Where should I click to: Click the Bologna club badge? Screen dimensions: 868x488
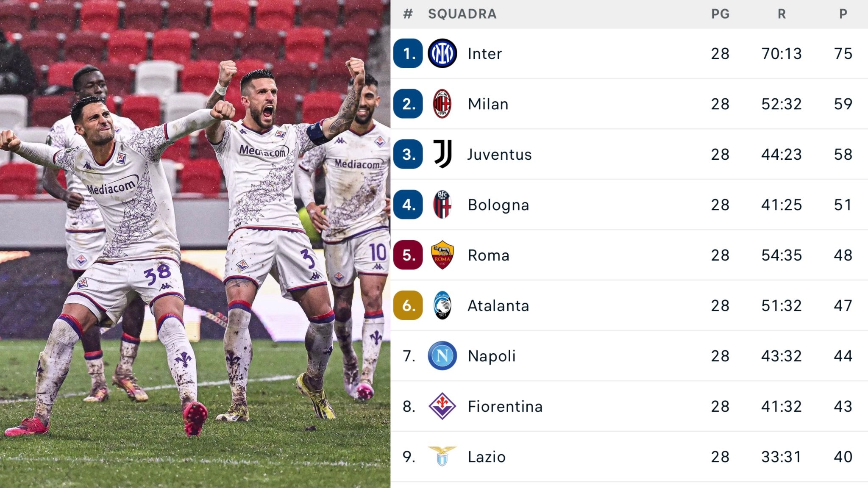442,205
